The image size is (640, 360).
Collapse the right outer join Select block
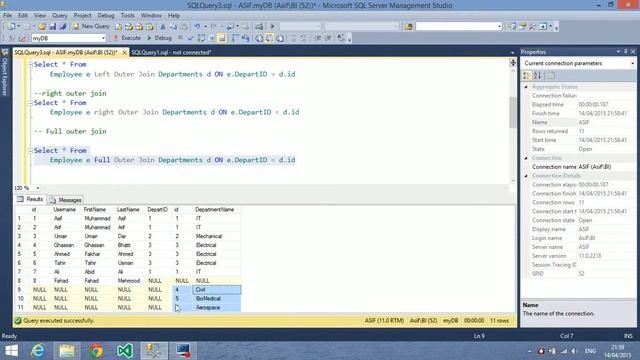coord(30,103)
